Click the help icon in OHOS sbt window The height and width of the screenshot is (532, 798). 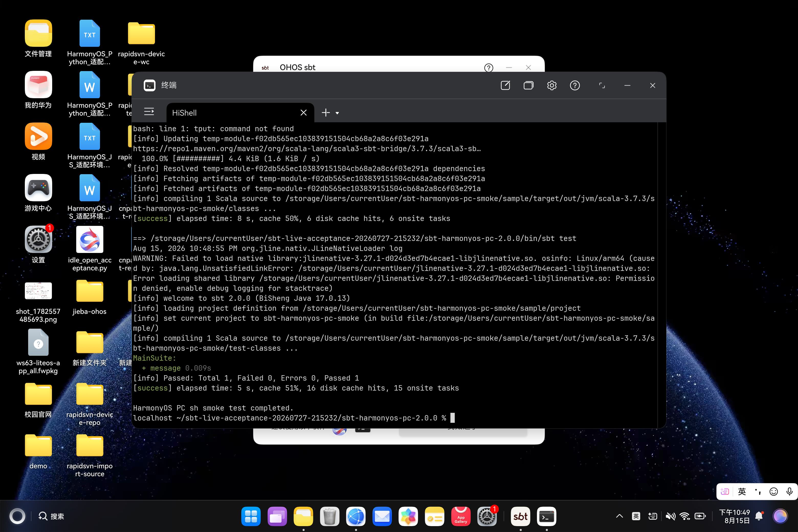(x=489, y=68)
